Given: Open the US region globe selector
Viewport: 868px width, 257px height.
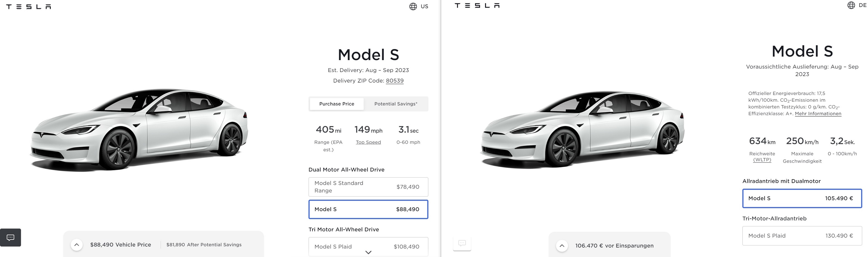Looking at the screenshot, I should [413, 6].
